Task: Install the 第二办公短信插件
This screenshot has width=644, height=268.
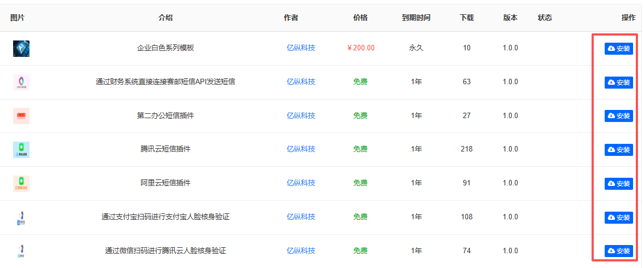Action: point(618,116)
